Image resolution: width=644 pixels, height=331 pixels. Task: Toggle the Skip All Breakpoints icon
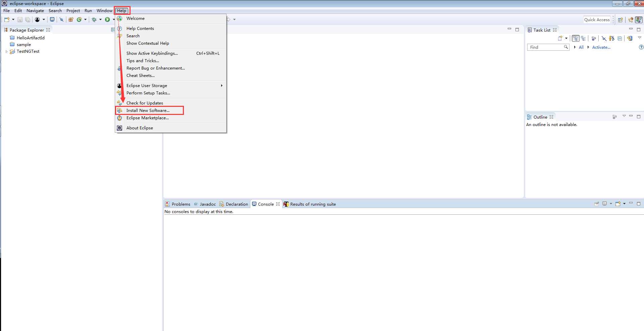pos(61,19)
